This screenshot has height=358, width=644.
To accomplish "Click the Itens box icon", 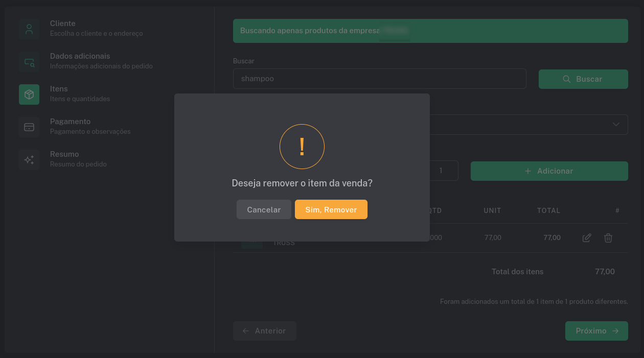I will (x=29, y=94).
